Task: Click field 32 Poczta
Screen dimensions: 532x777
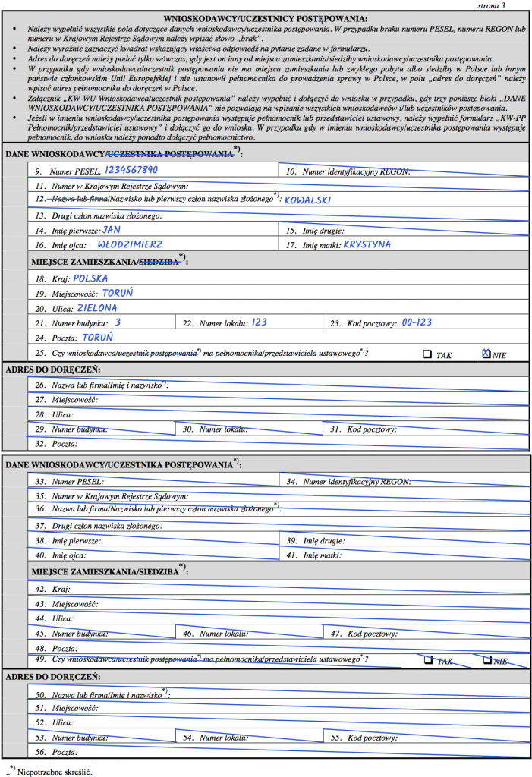Action: 279,443
